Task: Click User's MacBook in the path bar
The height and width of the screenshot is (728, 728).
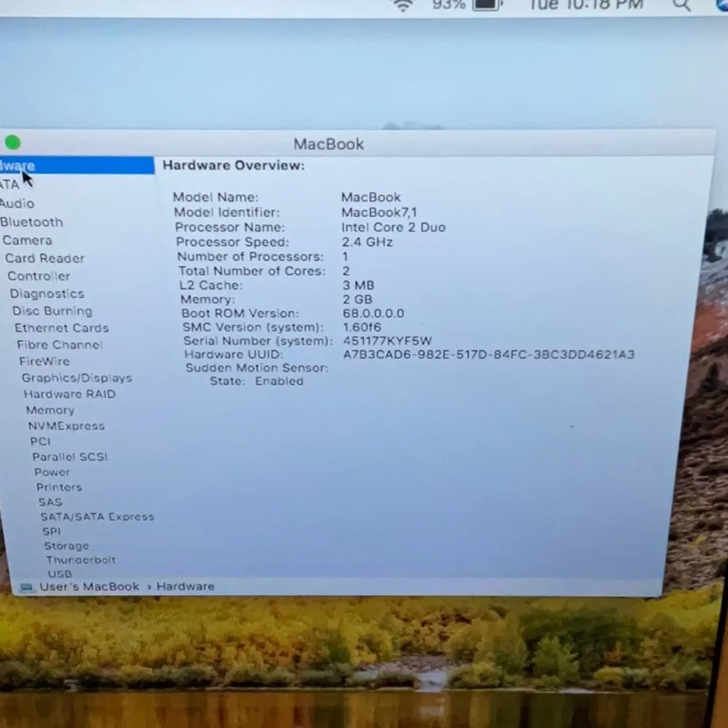Action: click(89, 586)
